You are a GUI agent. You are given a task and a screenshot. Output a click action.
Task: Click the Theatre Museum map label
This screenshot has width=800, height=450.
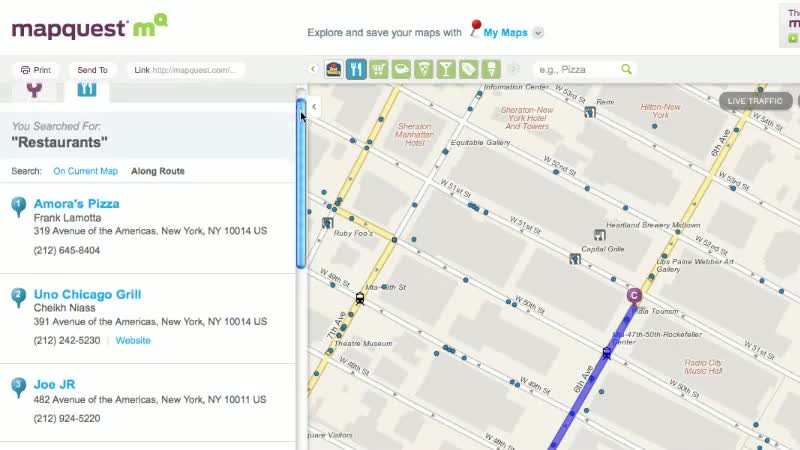click(363, 343)
